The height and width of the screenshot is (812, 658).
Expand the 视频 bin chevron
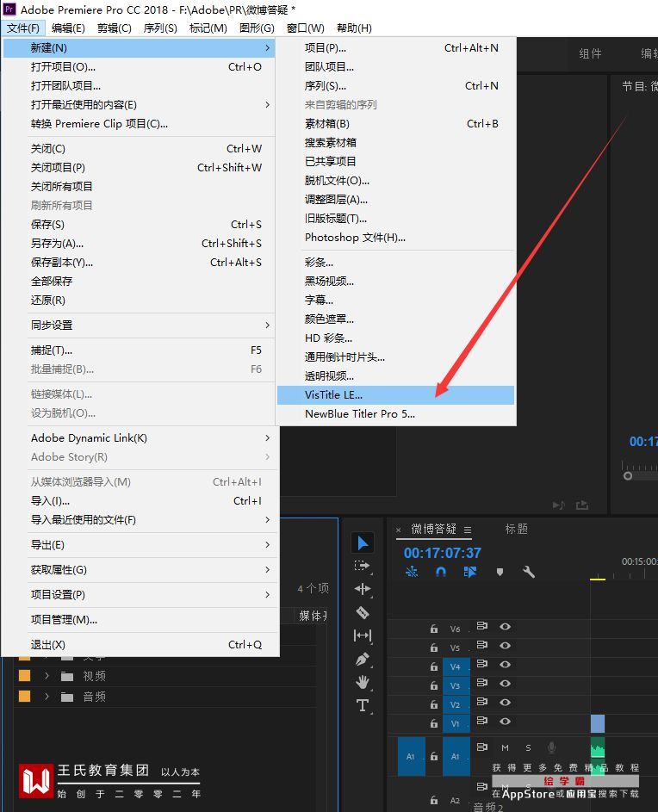pos(47,676)
